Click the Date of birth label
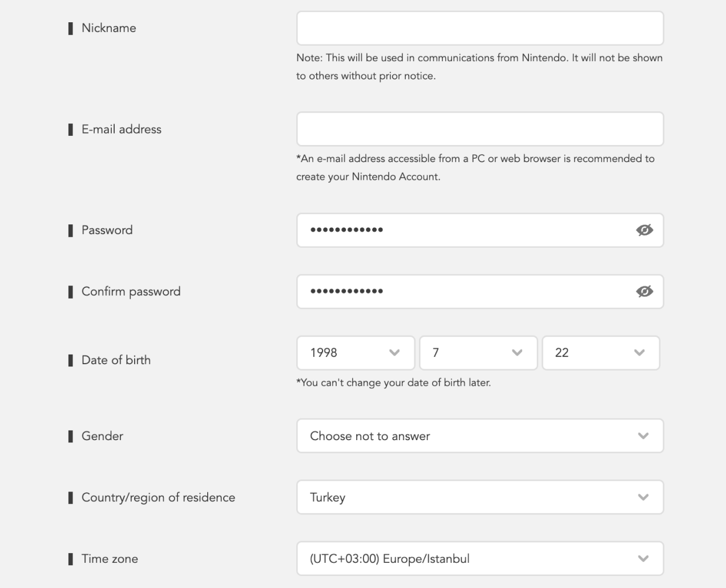Image resolution: width=726 pixels, height=588 pixels. (116, 360)
